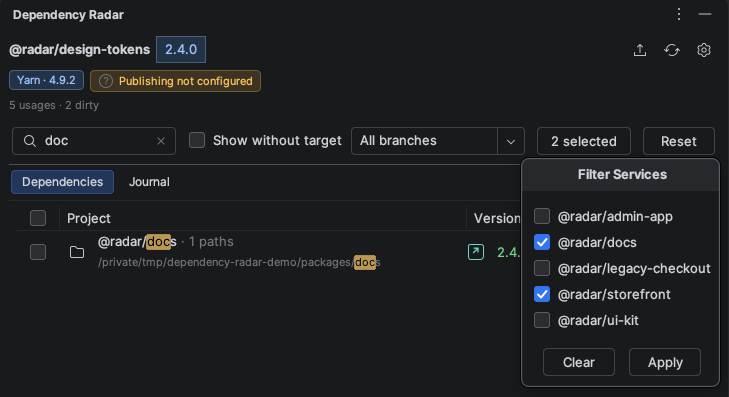Open the 2 selected services filter
This screenshot has width=729, height=397.
(584, 141)
